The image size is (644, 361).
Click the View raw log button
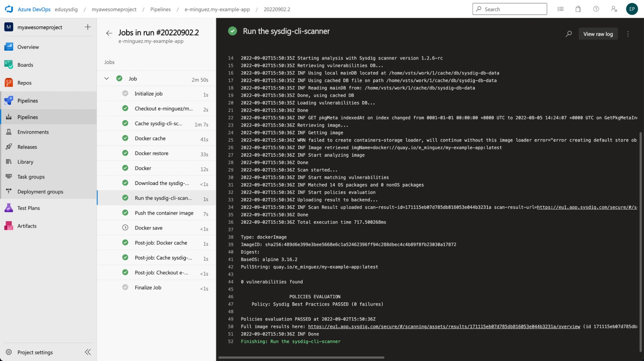598,34
